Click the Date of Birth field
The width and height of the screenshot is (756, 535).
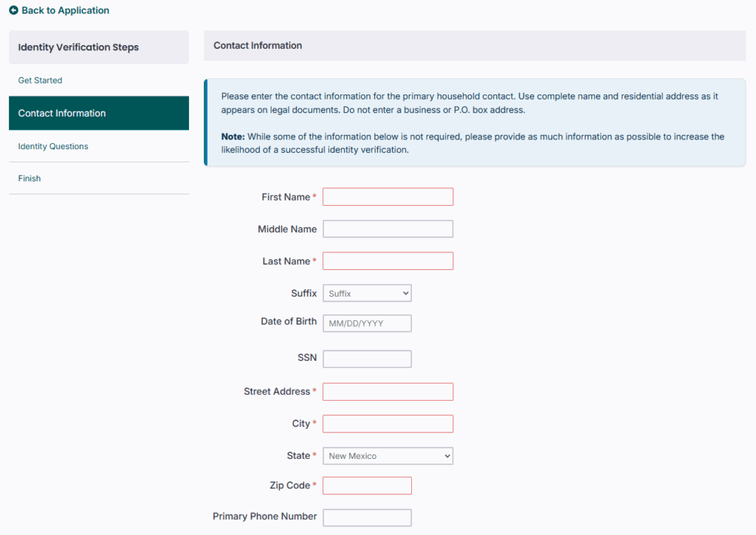[x=367, y=323]
